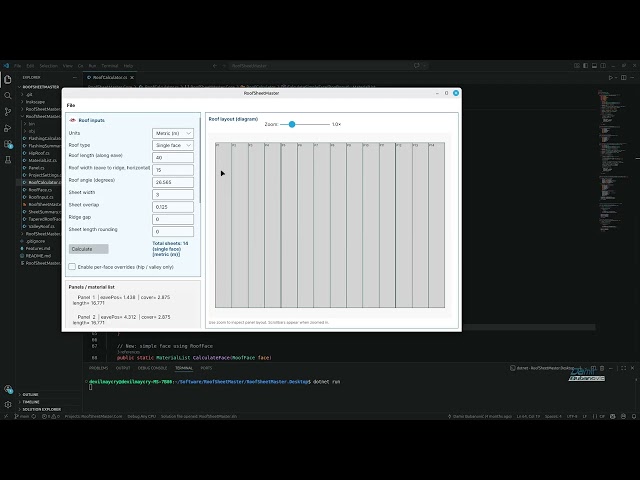The width and height of the screenshot is (640, 480).
Task: Click the Roof width (eave to ridge) input field
Action: click(173, 170)
